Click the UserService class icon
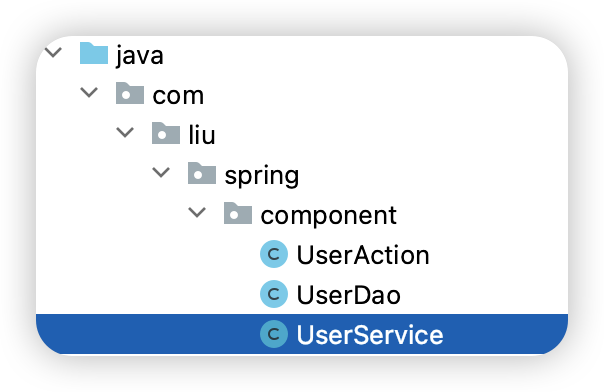 coord(274,334)
